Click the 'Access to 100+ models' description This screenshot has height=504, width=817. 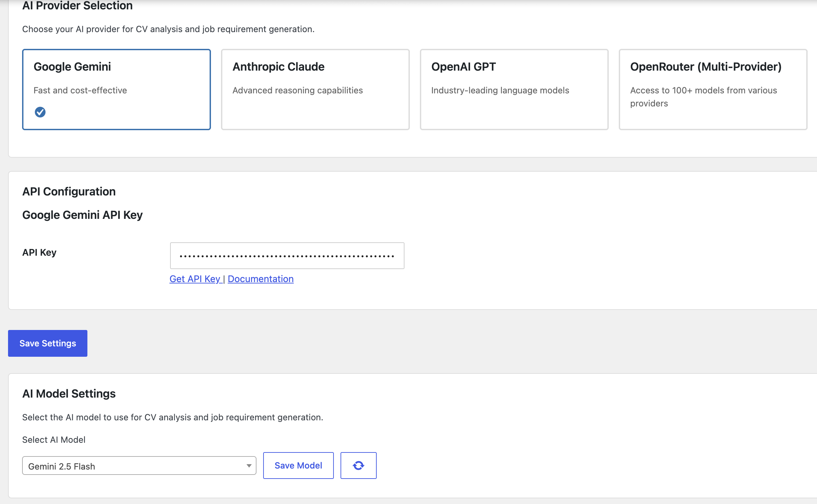[x=703, y=97]
